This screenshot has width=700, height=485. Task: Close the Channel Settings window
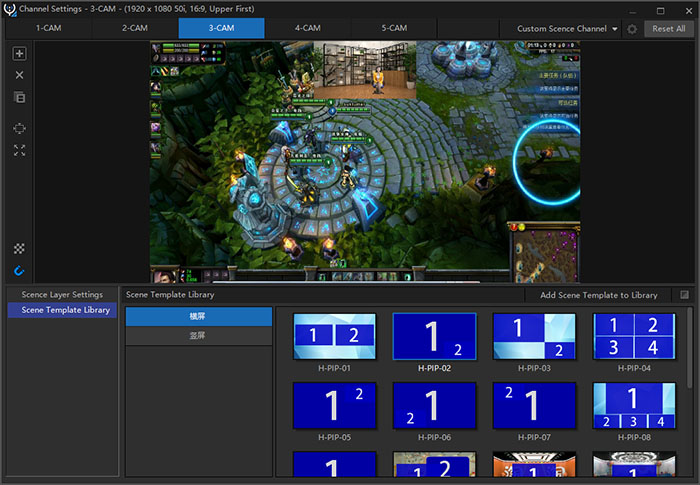(x=689, y=11)
